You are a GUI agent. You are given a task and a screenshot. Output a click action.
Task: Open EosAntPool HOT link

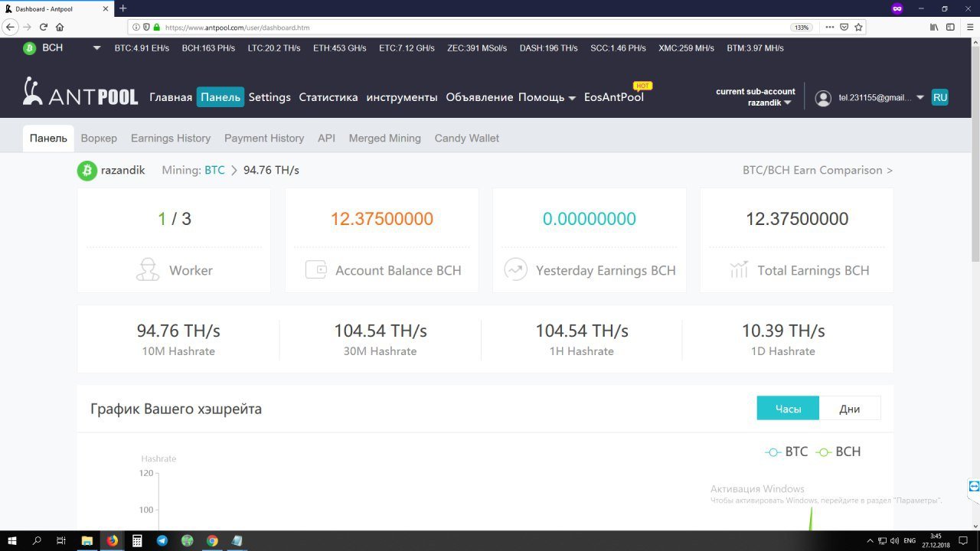(x=614, y=97)
